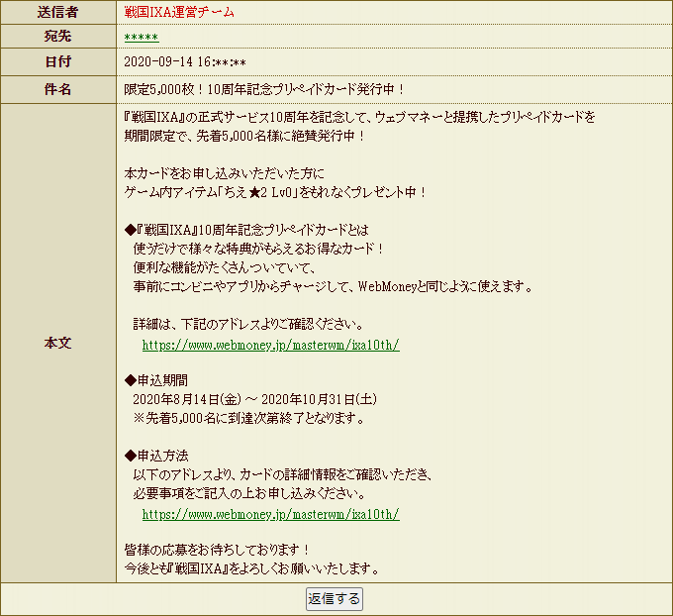Select the date text 2020-09-14 16:**:**
This screenshot has width=673, height=616.
[x=185, y=62]
